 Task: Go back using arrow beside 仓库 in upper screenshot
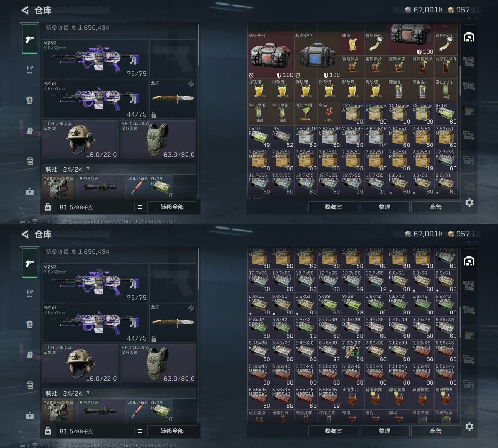pyautogui.click(x=25, y=10)
